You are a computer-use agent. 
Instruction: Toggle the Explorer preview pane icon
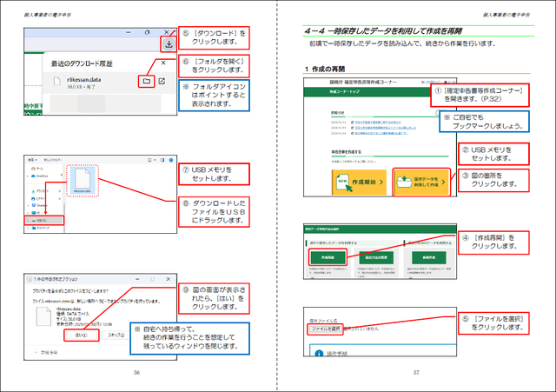[x=162, y=160]
